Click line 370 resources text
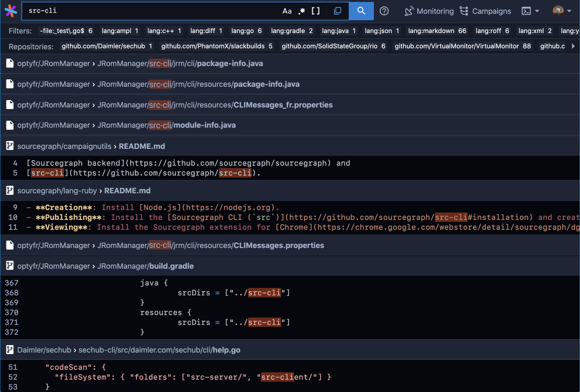580x392 pixels. coord(165,313)
